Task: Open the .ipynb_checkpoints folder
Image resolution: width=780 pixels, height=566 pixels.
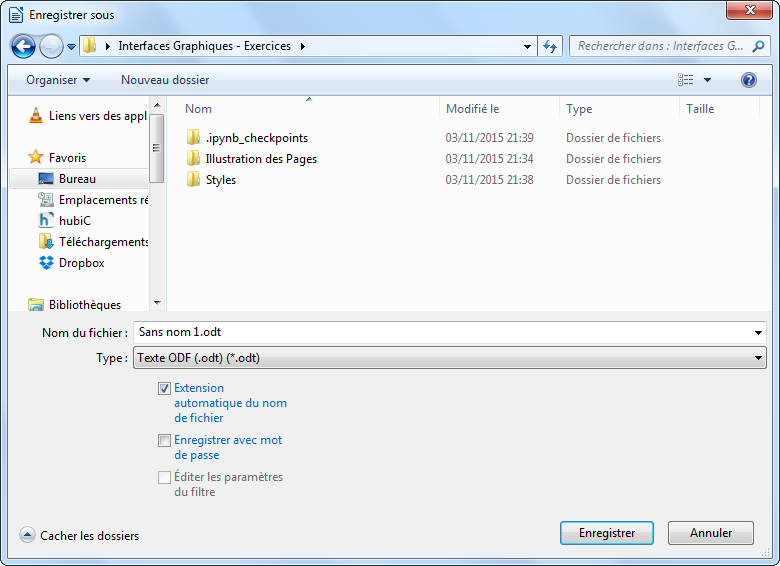Action: [256, 138]
